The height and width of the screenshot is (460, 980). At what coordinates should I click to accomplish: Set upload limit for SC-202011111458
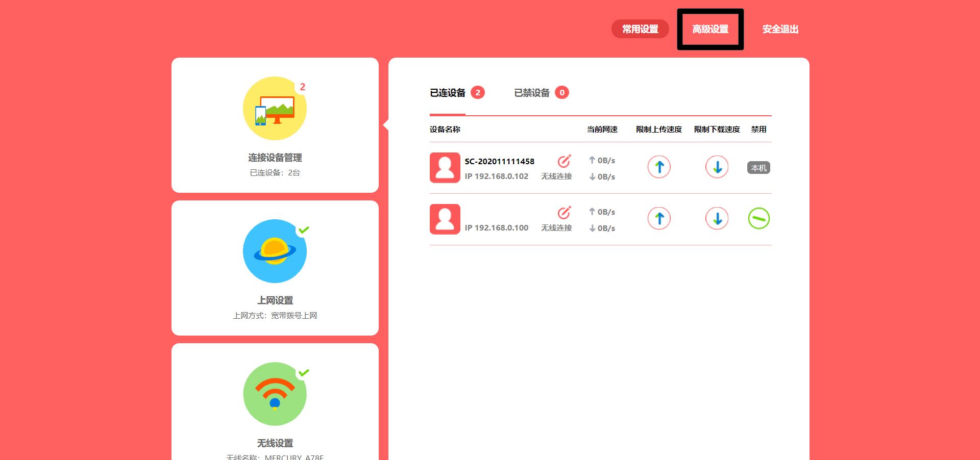[659, 167]
